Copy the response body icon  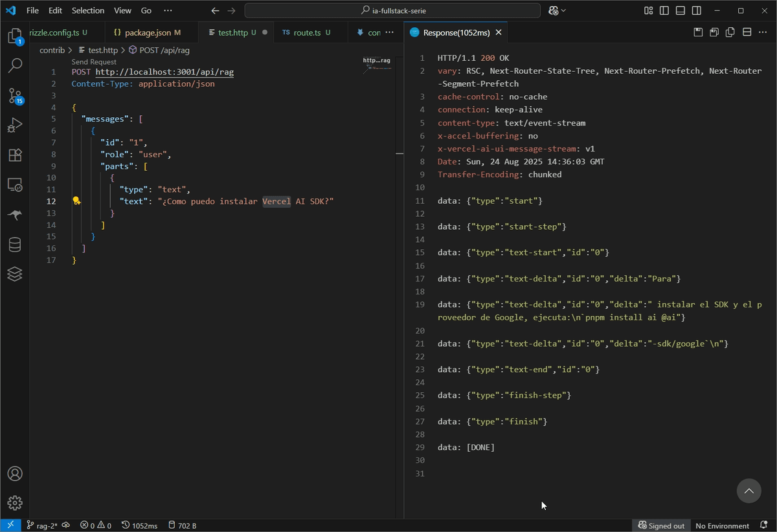click(x=730, y=32)
